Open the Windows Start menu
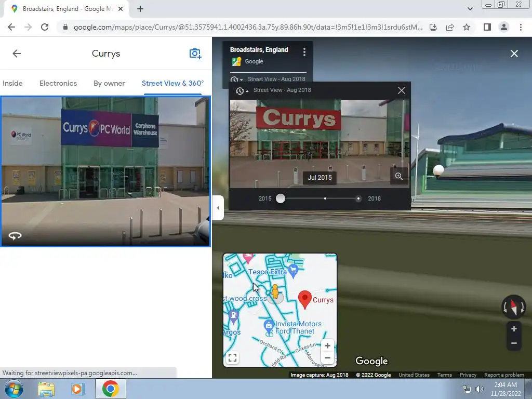This screenshot has width=532, height=399. [x=14, y=389]
